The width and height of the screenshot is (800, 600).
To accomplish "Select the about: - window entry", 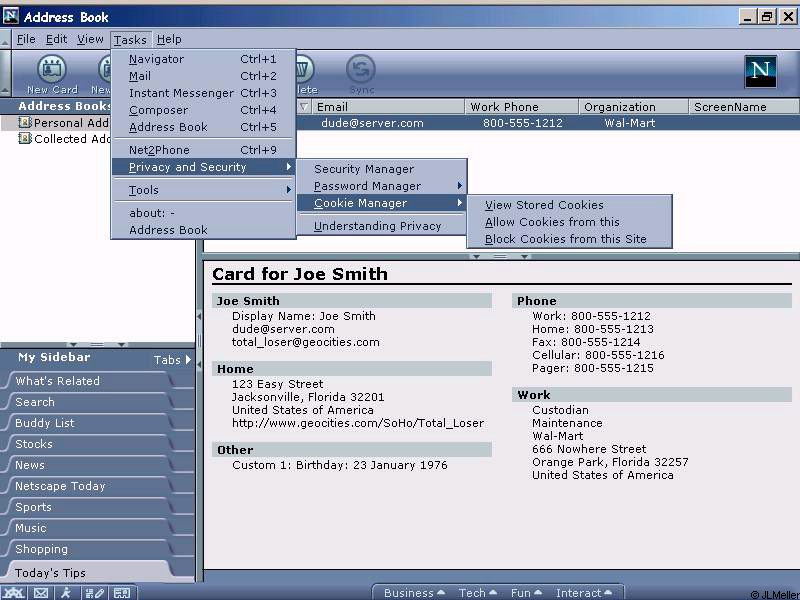I will click(x=203, y=213).
